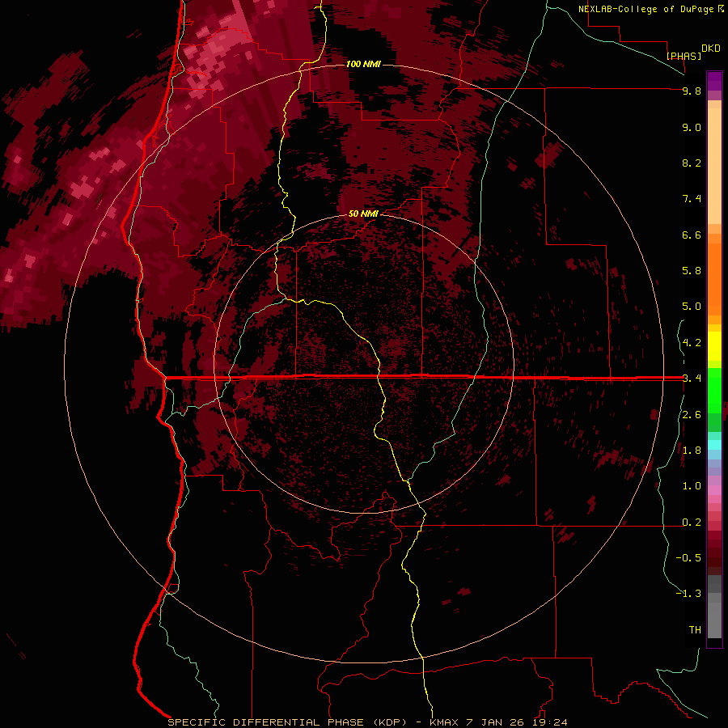Screen dimensions: 728x728
Task: Click the 5.0 value on the scale
Action: [692, 307]
